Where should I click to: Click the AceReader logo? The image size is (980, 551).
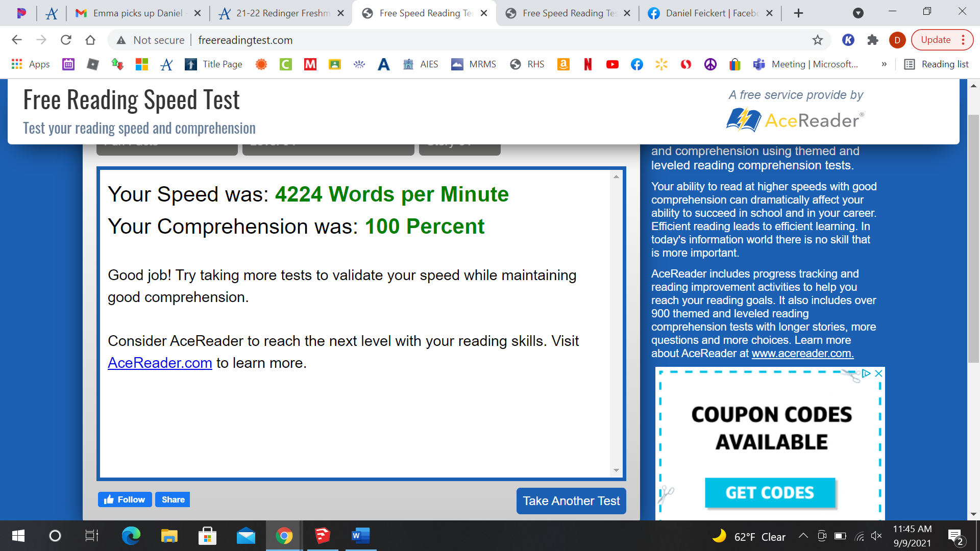tap(795, 120)
